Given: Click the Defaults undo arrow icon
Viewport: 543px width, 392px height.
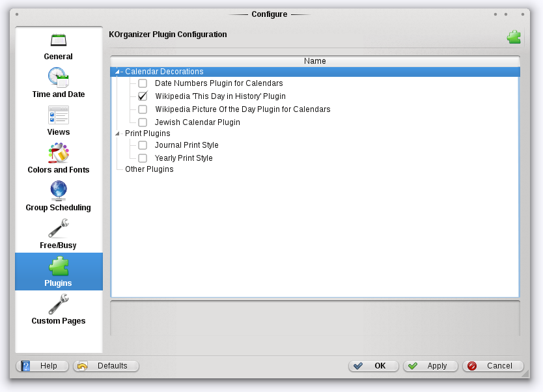Looking at the screenshot, I should (x=83, y=366).
